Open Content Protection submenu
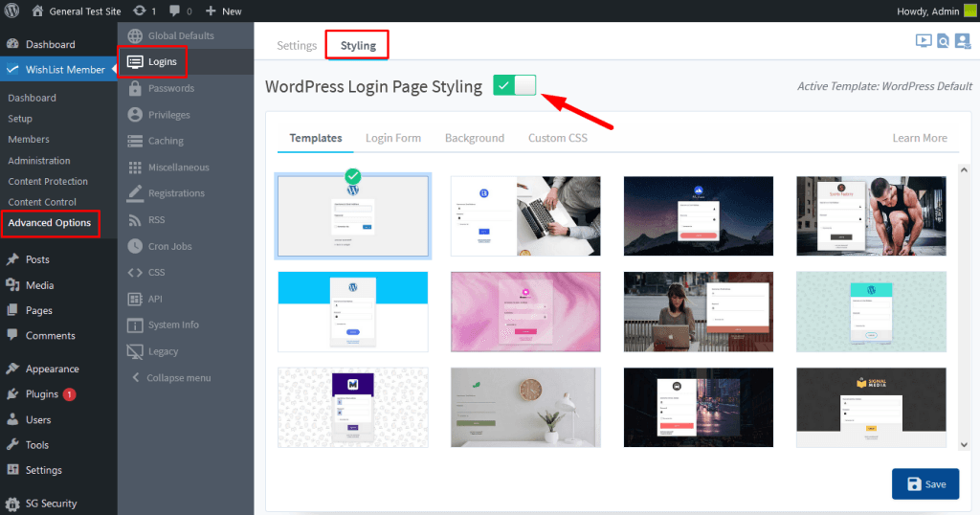Screen dimensions: 980x515 tap(48, 181)
